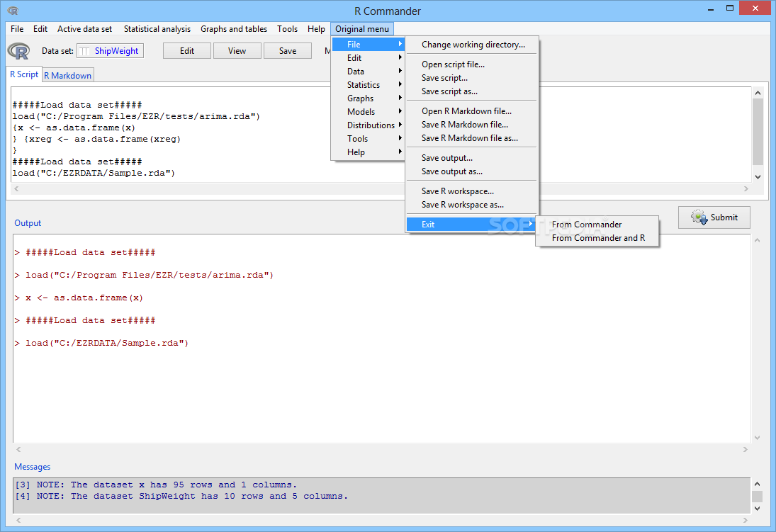Minimize the R Commander window
This screenshot has width=776, height=532.
pyautogui.click(x=711, y=9)
